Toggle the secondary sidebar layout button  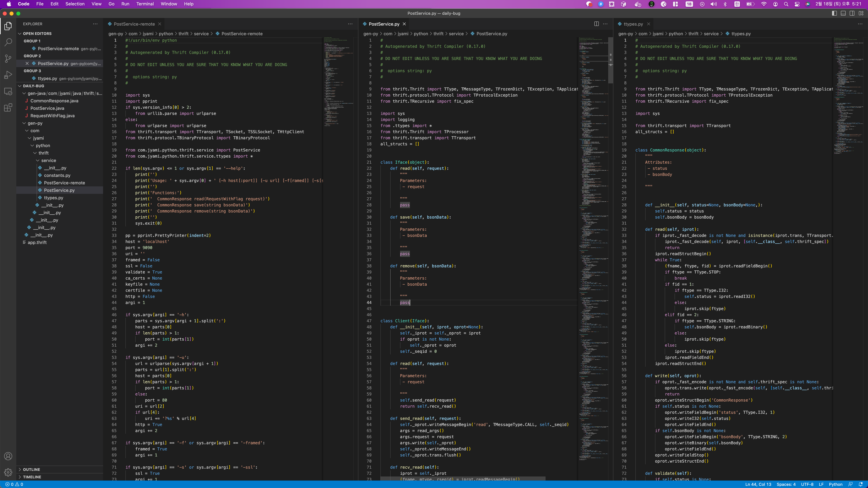coord(852,13)
